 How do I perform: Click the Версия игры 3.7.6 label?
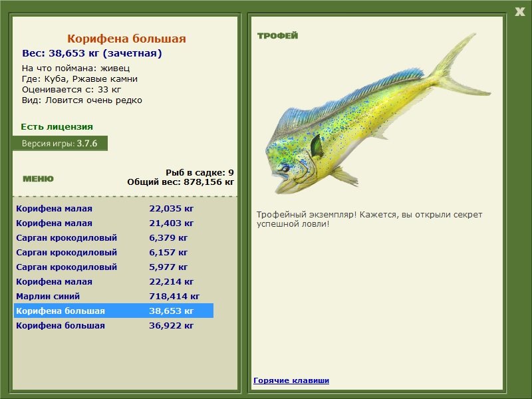tap(60, 144)
